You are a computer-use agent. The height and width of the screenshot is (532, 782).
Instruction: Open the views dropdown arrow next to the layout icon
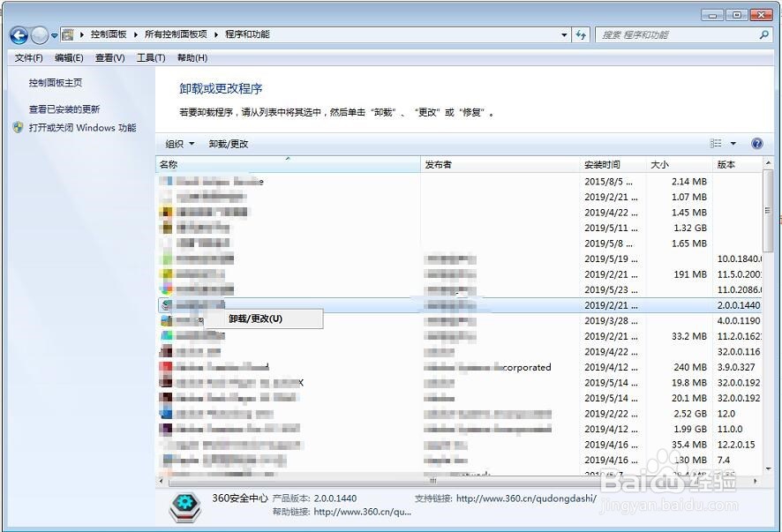pos(734,143)
